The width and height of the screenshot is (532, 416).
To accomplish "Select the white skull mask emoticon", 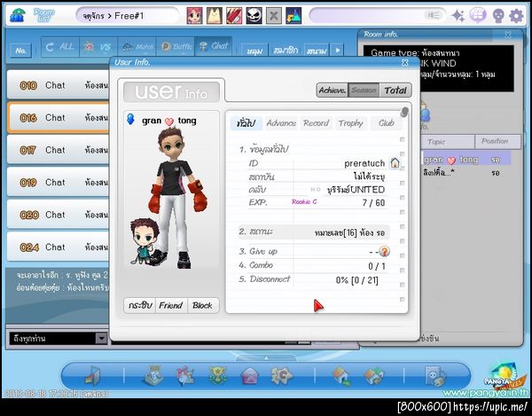I will [254, 16].
